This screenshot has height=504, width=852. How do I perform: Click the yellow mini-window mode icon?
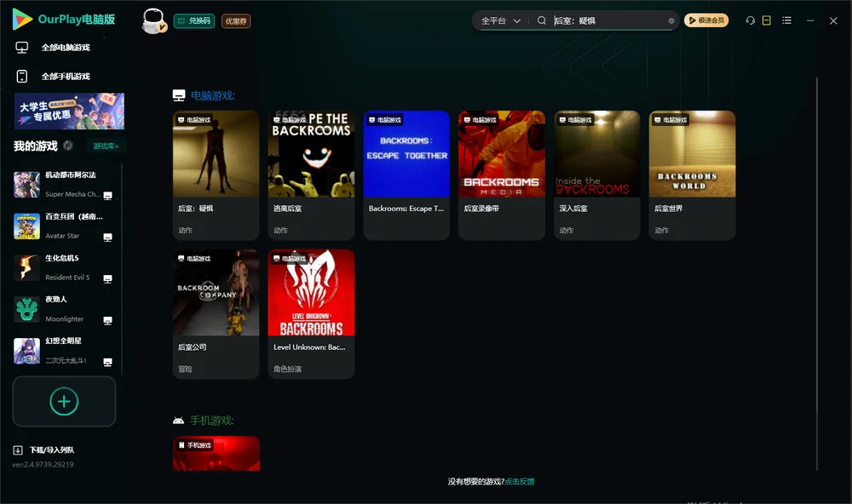[x=766, y=20]
